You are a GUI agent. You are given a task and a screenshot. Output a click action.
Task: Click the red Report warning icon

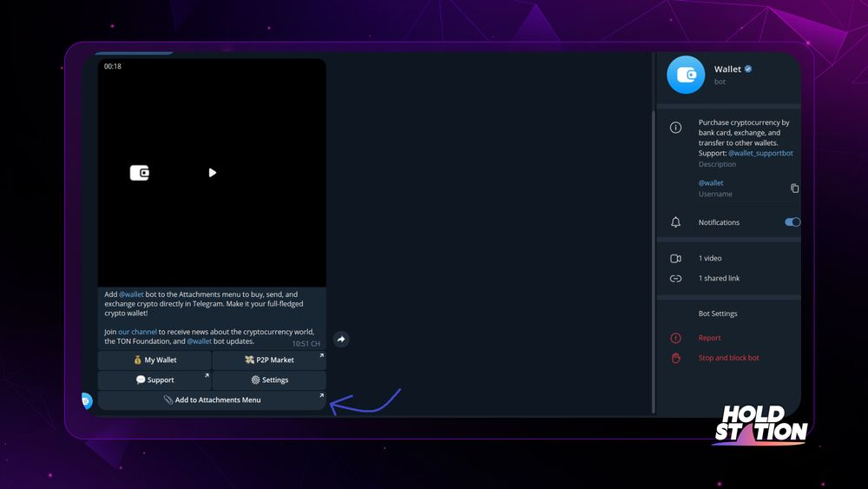tap(675, 338)
